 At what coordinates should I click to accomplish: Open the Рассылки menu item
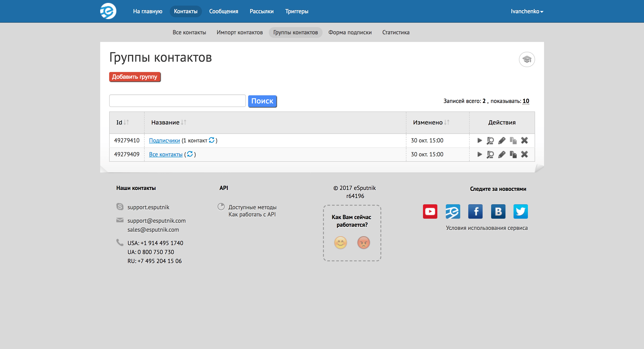click(262, 11)
